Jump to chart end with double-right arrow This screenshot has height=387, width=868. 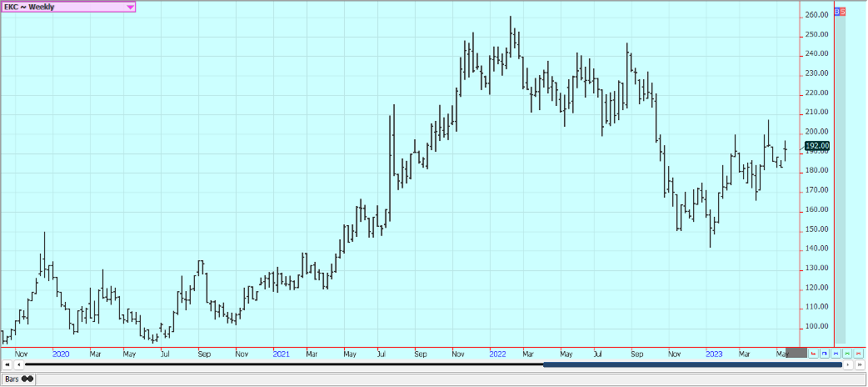pyautogui.click(x=859, y=364)
